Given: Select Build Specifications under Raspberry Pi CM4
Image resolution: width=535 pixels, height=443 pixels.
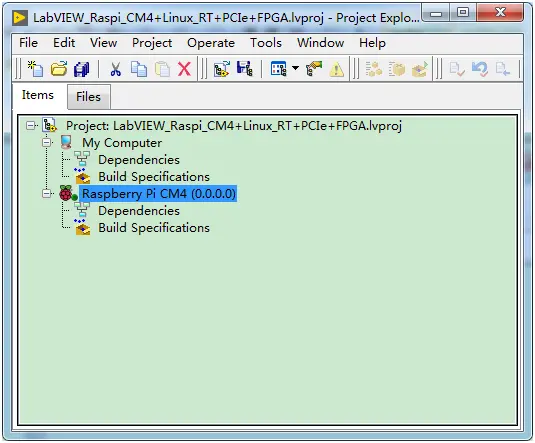Looking at the screenshot, I should coord(154,228).
